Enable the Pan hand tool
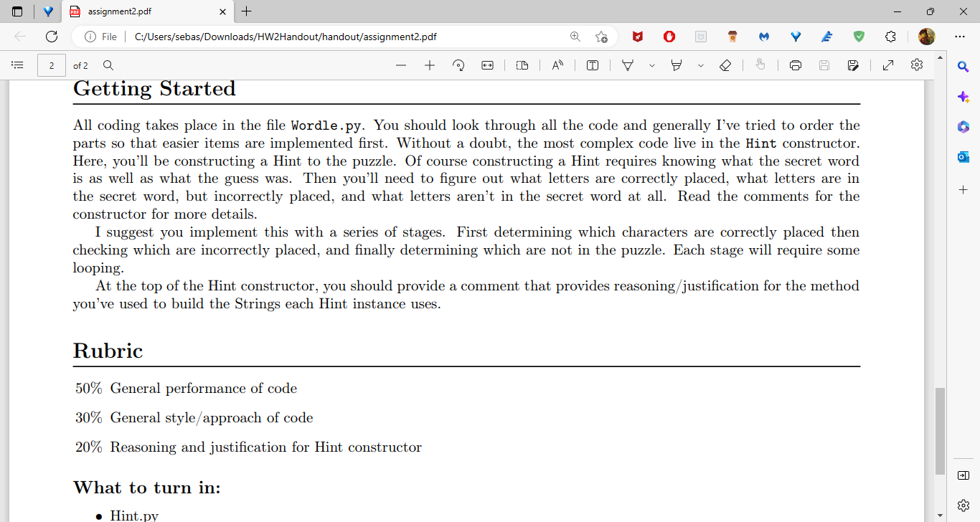This screenshot has height=522, width=980. [x=760, y=65]
